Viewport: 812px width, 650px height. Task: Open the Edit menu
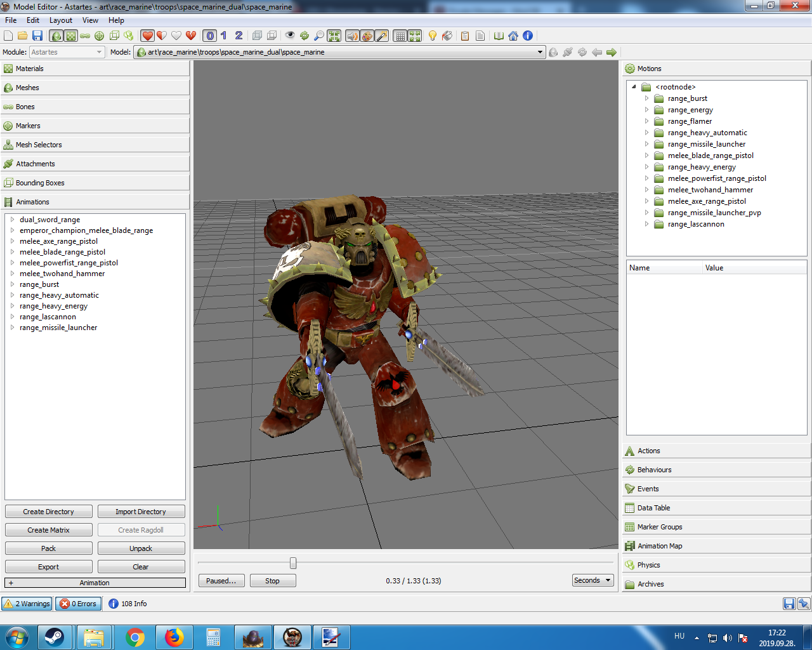coord(33,20)
